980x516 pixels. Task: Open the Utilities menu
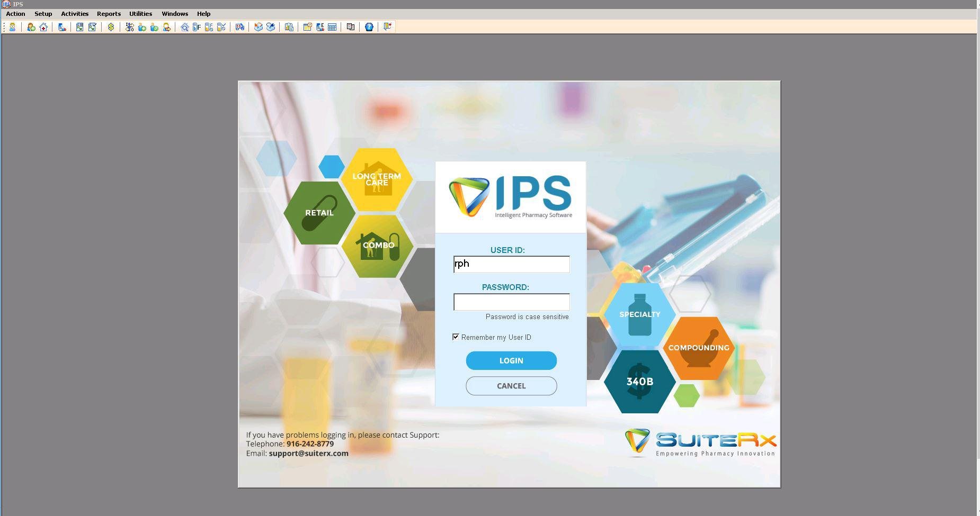tap(140, 14)
